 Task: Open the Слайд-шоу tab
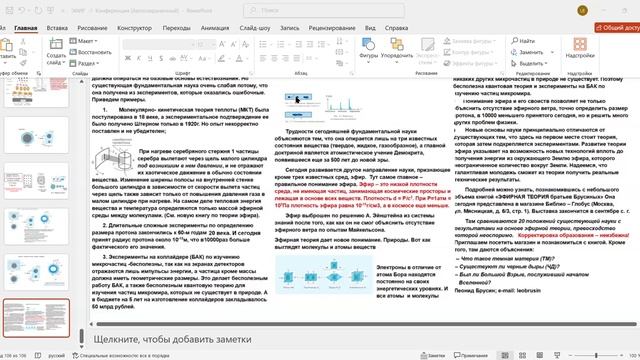coord(255,28)
